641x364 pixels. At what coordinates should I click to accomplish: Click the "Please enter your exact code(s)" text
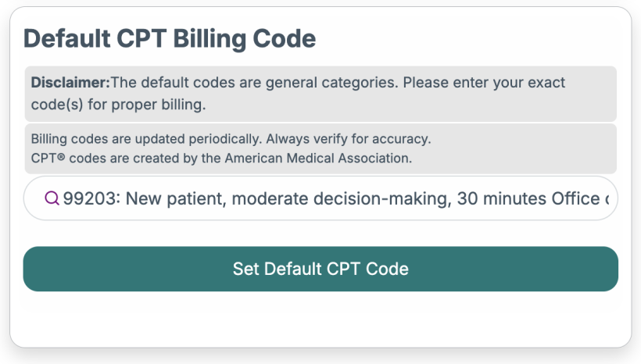click(x=485, y=82)
